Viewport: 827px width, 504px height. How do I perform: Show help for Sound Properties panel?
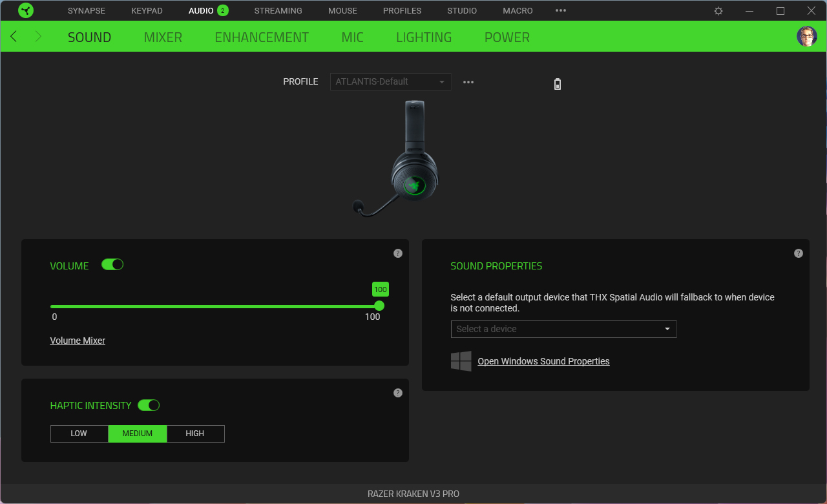pyautogui.click(x=799, y=253)
